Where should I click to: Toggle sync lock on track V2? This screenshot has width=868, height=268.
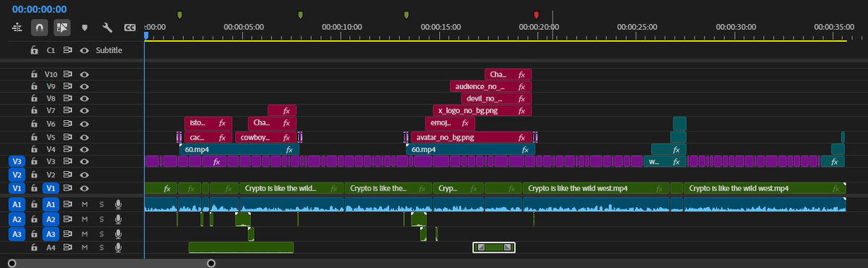point(67,175)
